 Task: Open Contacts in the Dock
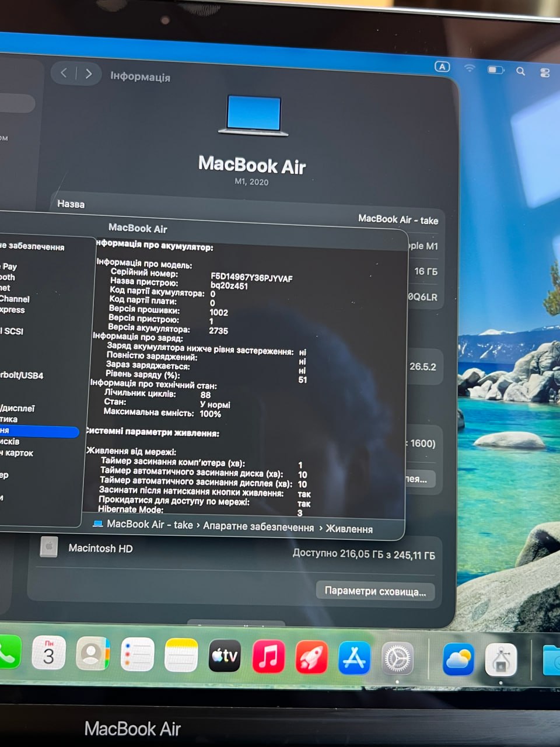tap(92, 654)
